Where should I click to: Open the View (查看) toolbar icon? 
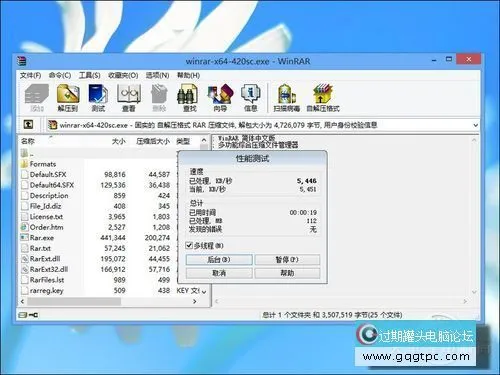click(129, 98)
